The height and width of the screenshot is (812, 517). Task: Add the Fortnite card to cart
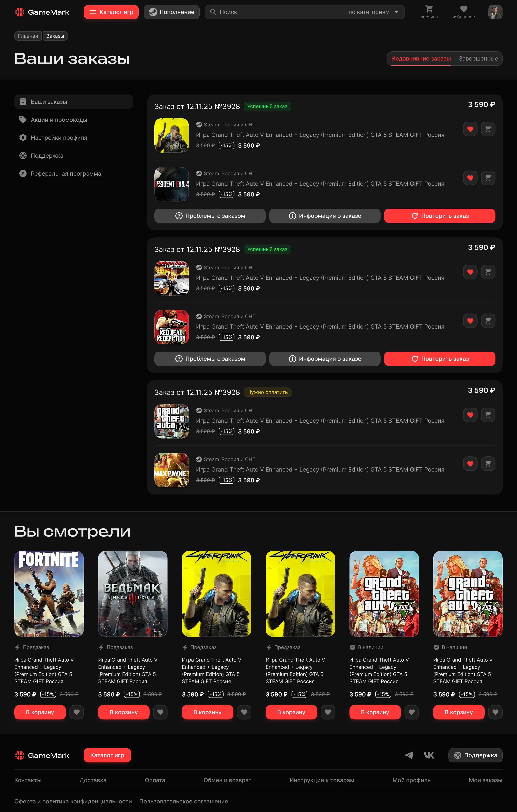click(40, 712)
